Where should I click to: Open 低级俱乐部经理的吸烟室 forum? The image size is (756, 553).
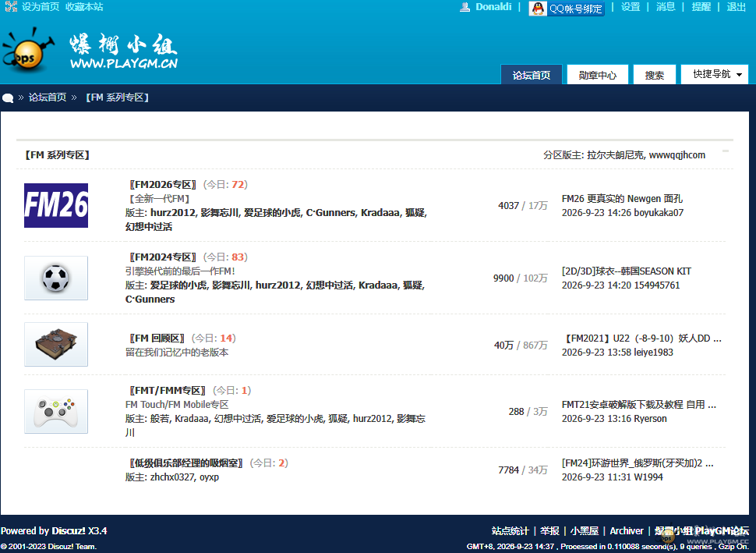click(x=186, y=463)
